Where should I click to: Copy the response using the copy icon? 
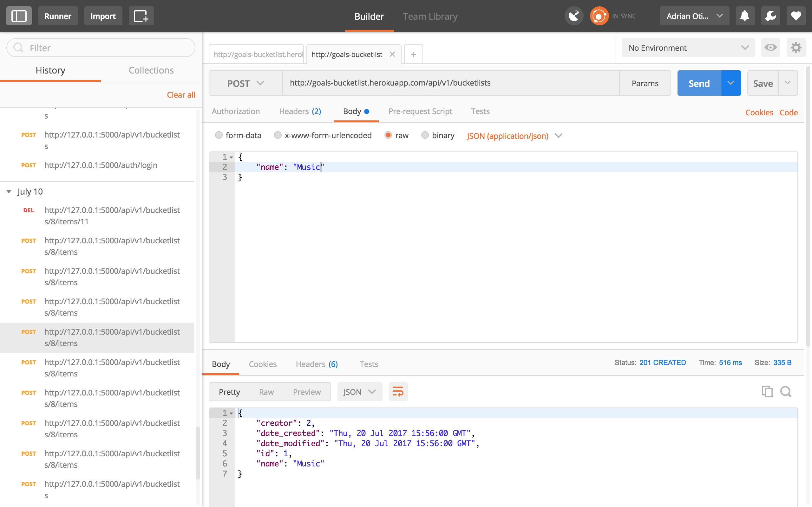pyautogui.click(x=768, y=391)
